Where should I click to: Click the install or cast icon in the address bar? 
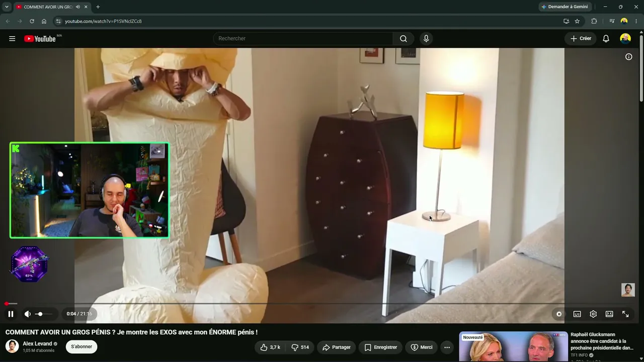tap(566, 21)
